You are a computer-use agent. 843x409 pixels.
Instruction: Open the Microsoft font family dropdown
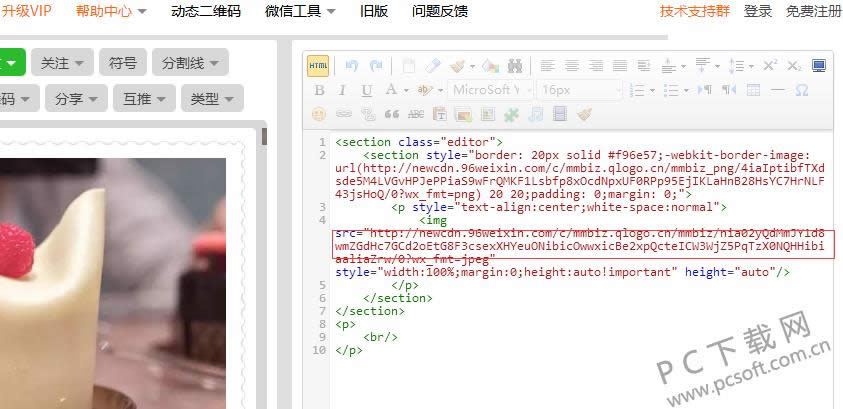[x=490, y=90]
